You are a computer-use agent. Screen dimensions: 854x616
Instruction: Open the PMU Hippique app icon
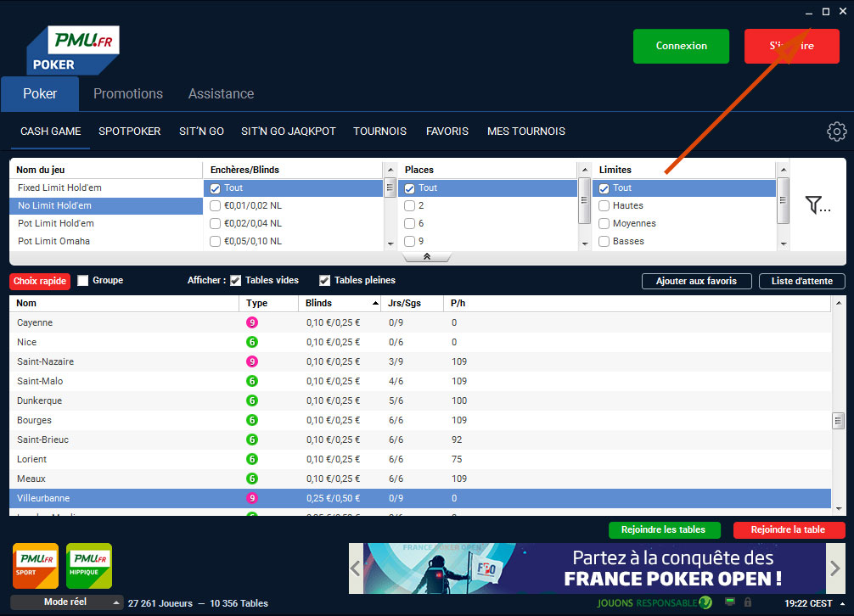(x=89, y=566)
